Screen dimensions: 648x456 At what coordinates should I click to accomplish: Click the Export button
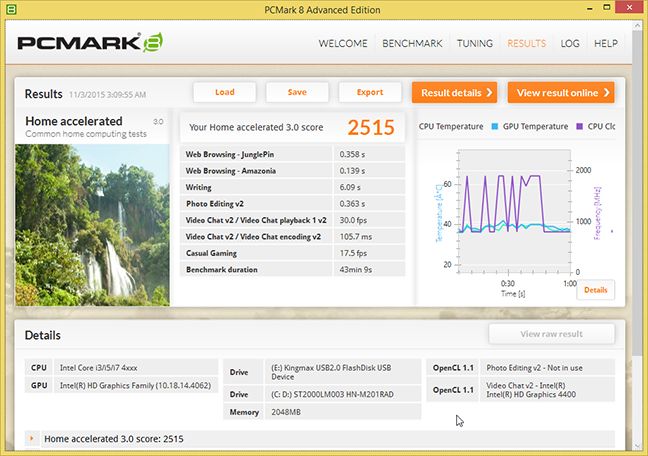pyautogui.click(x=370, y=92)
